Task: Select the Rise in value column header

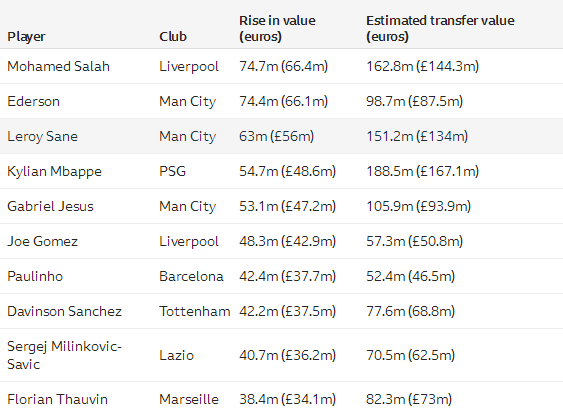Action: point(277,28)
